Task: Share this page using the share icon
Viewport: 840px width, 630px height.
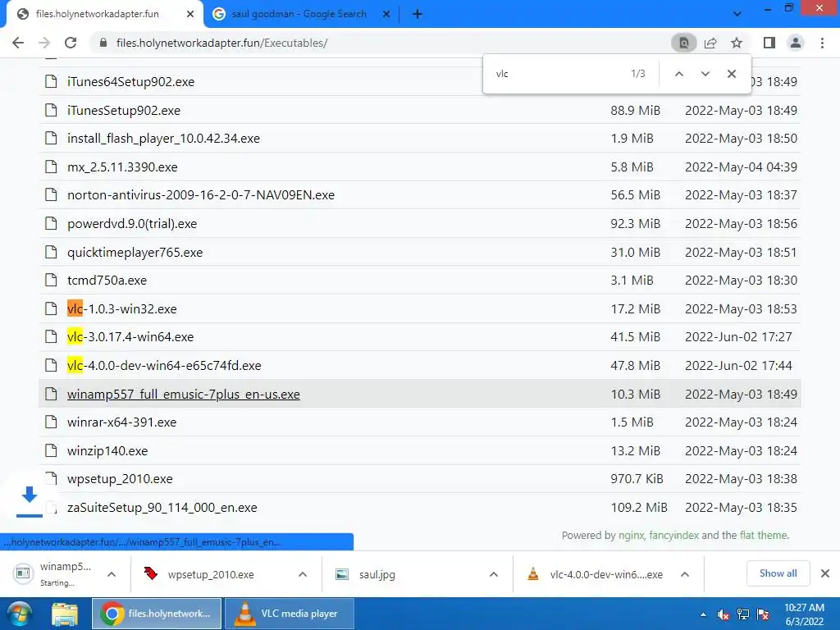Action: 711,43
